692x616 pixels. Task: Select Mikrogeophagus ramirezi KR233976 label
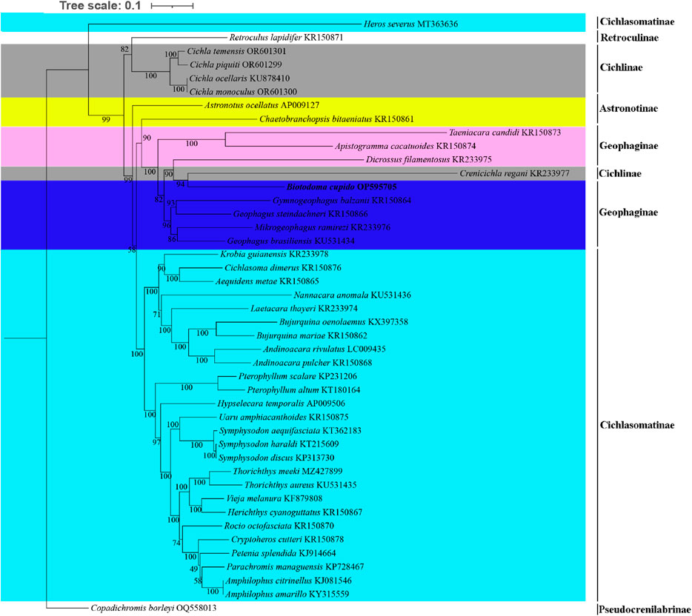click(x=322, y=227)
